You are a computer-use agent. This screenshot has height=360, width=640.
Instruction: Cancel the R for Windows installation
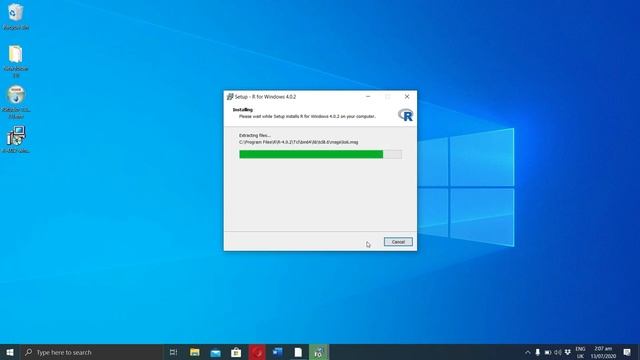[398, 242]
